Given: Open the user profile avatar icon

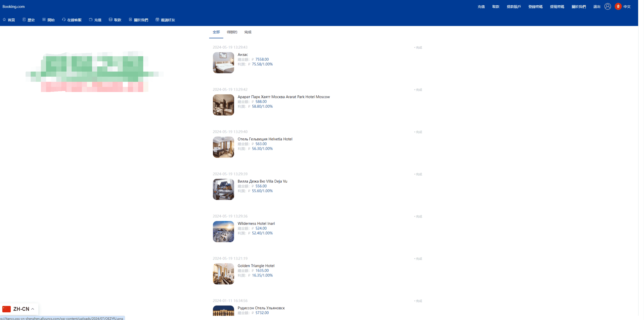Looking at the screenshot, I should point(608,6).
